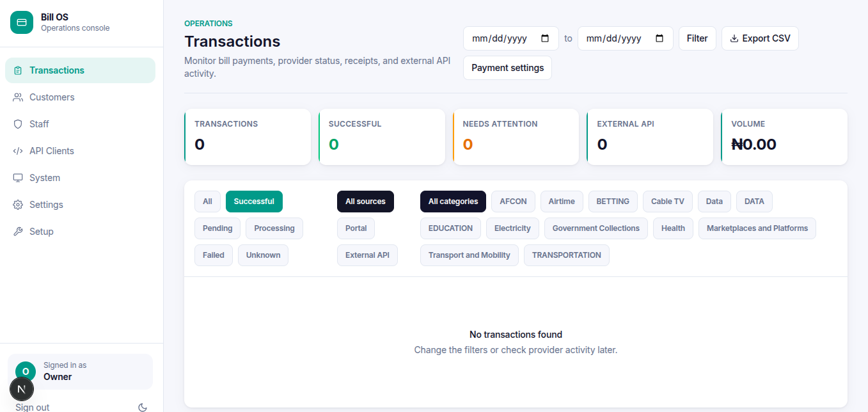Click the shield icon beside Staff
This screenshot has height=412, width=868.
click(18, 124)
